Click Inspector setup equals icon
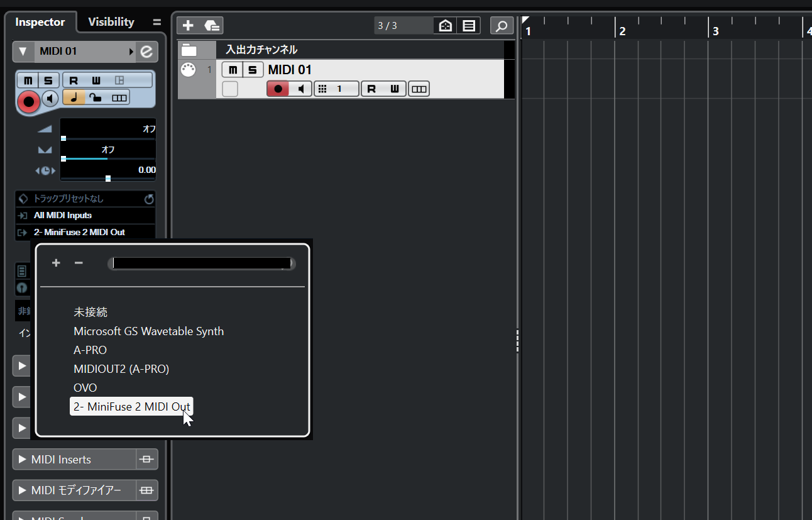Screen dimensions: 812x520 click(x=156, y=22)
